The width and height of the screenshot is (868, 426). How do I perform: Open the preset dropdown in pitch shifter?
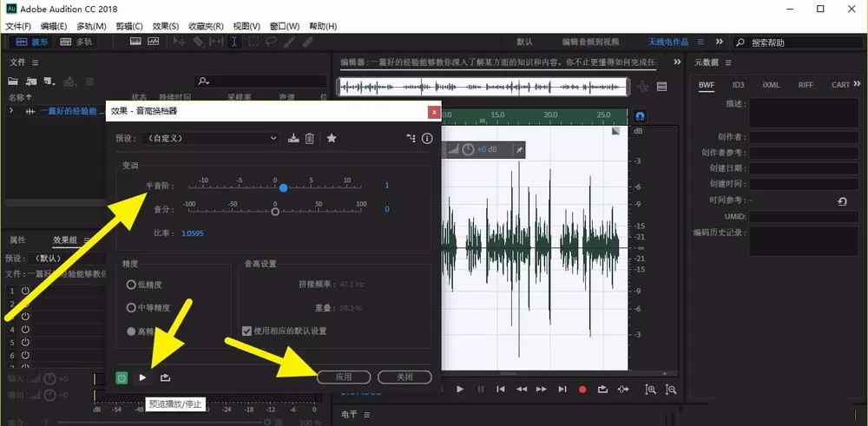tap(210, 138)
